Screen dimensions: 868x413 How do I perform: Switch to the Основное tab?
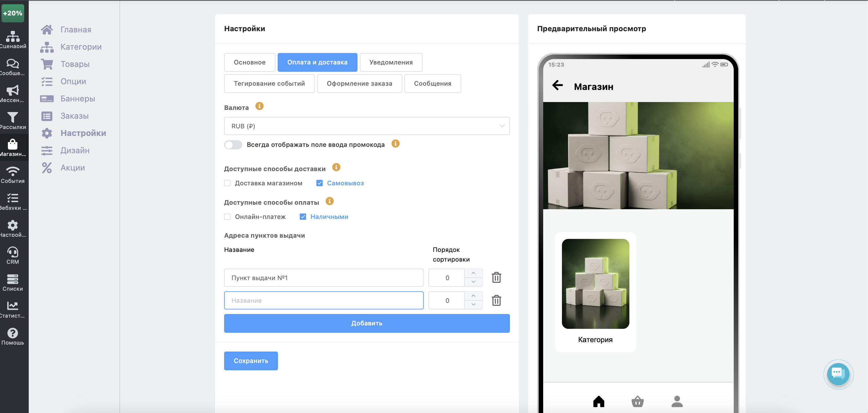250,62
